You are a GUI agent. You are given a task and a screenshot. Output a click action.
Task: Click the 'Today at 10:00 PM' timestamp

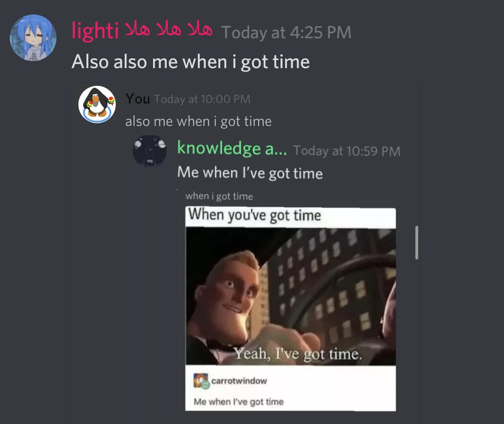tap(202, 99)
